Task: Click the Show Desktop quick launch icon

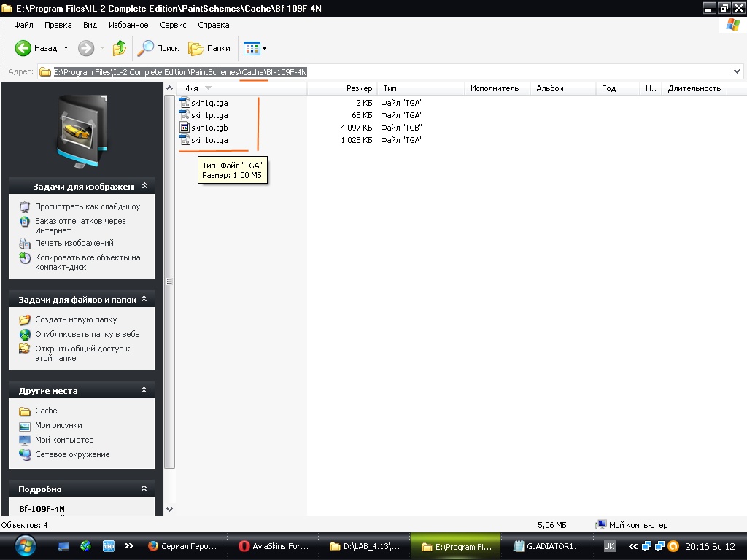Action: [x=63, y=546]
